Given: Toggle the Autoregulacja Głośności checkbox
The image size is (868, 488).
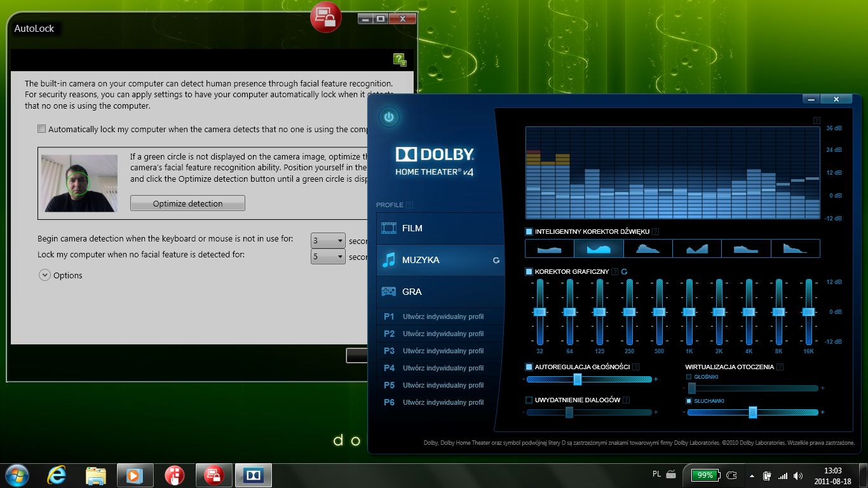Looking at the screenshot, I should (x=529, y=367).
